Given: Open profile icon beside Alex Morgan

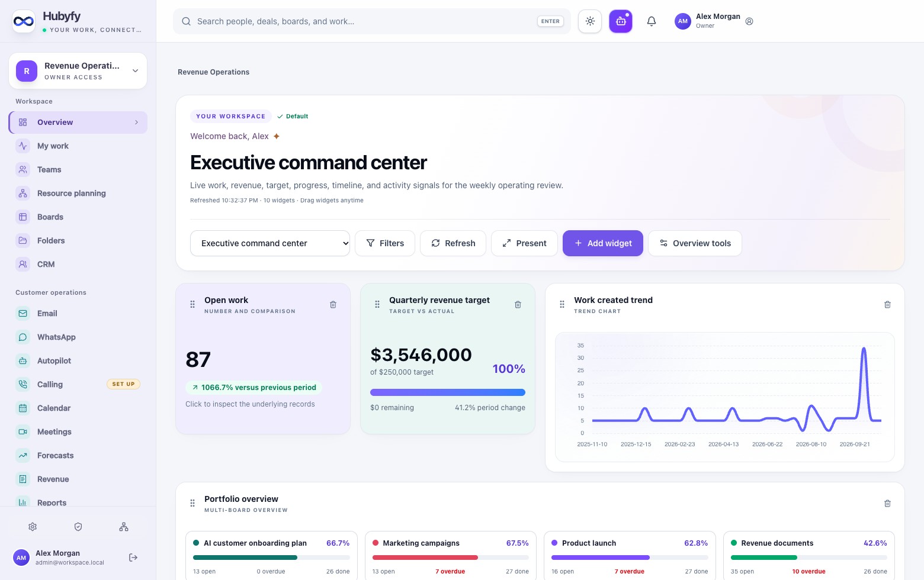Looking at the screenshot, I should 749,21.
